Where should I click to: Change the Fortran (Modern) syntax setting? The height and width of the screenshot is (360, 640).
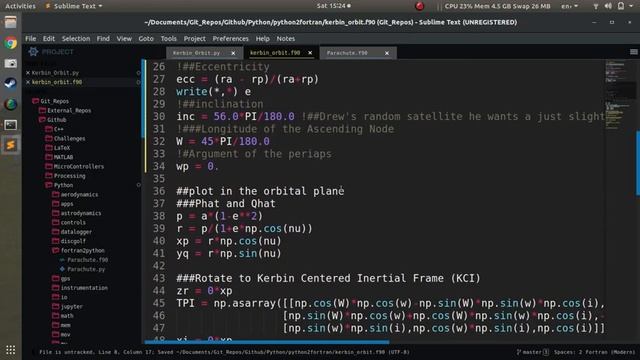611,352
